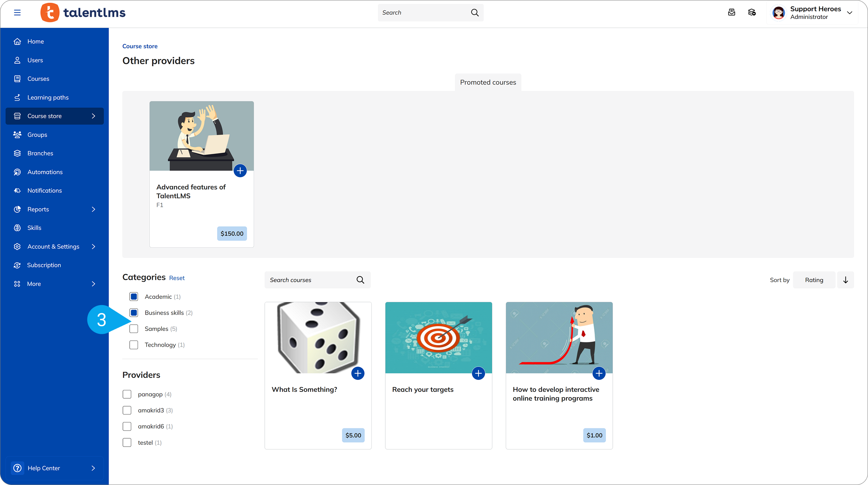The image size is (868, 485).
Task: Expand Account & Settings
Action: click(53, 246)
